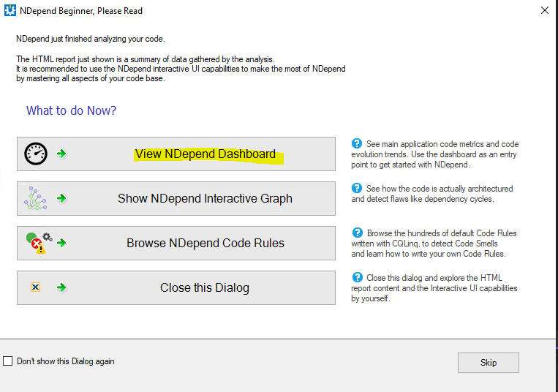Image resolution: width=558 pixels, height=392 pixels.
Task: Click green arrow beside code rules icon
Action: click(x=61, y=243)
